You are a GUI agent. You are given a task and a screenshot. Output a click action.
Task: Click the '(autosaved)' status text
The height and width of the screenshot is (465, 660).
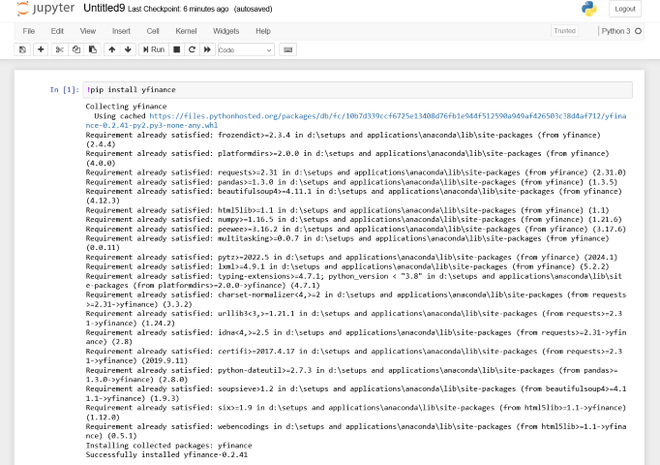253,9
